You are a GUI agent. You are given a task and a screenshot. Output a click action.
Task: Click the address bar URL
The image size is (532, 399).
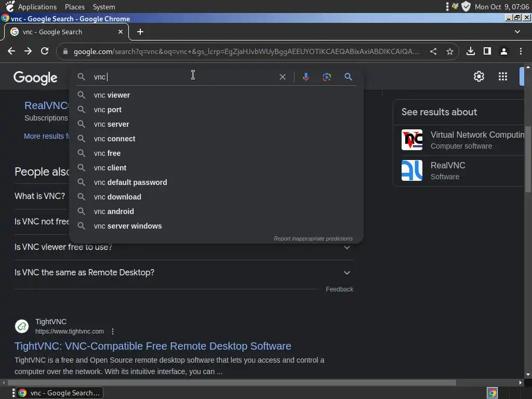pos(247,51)
